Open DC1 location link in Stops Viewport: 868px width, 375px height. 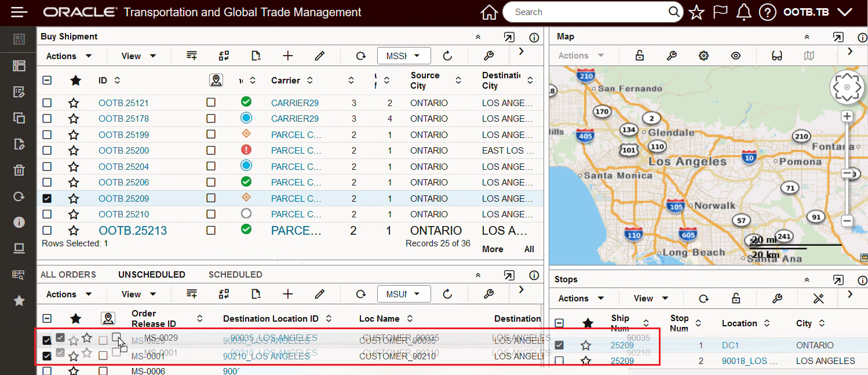730,345
